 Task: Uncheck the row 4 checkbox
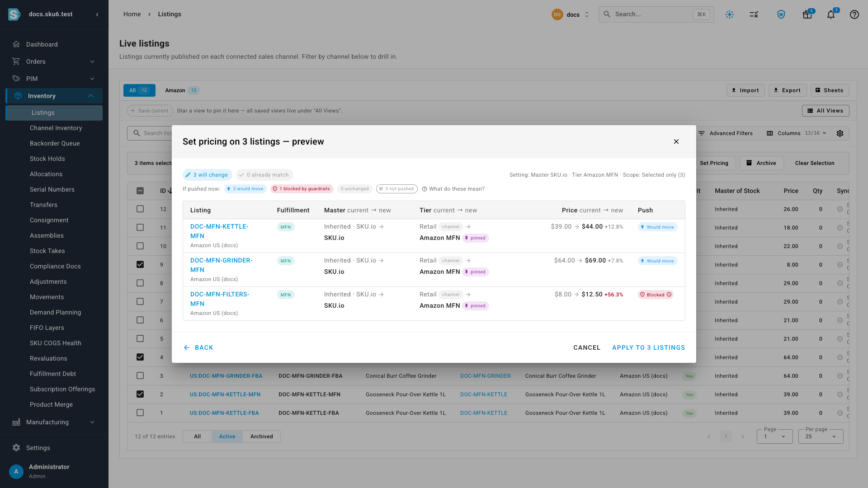[140, 357]
